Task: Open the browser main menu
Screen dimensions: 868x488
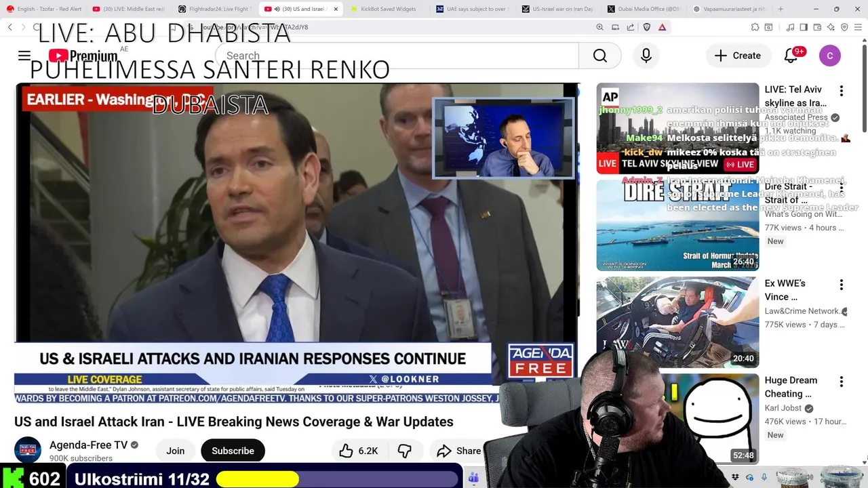Action: click(x=859, y=27)
